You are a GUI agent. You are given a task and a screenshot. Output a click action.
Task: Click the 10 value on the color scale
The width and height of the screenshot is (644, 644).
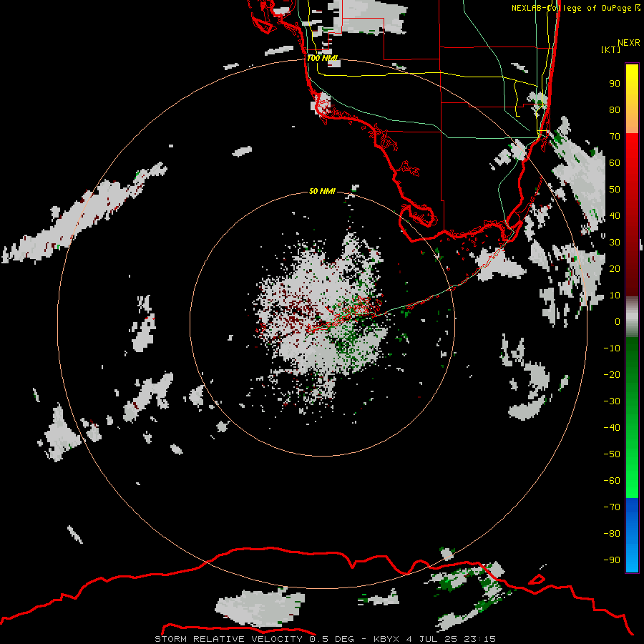[x=615, y=296]
